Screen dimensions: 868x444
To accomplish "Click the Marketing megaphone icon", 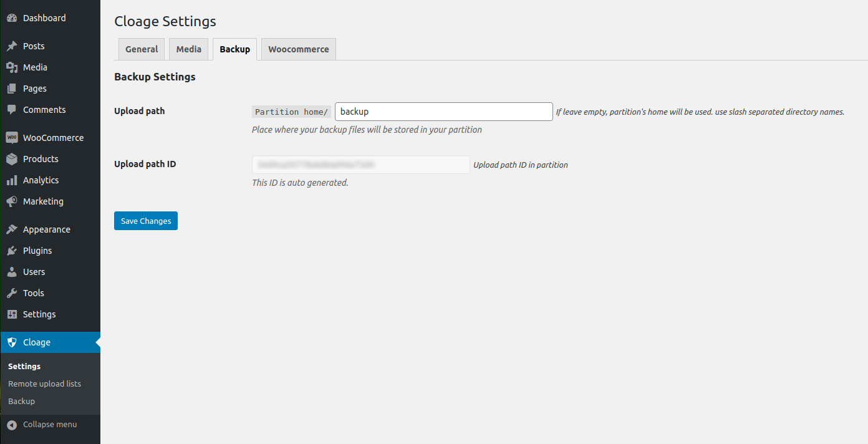I will click(x=12, y=201).
